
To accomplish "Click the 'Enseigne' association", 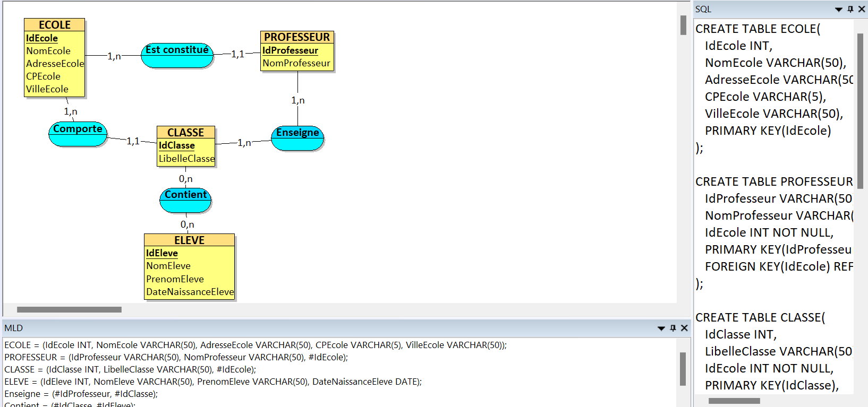I will click(297, 138).
